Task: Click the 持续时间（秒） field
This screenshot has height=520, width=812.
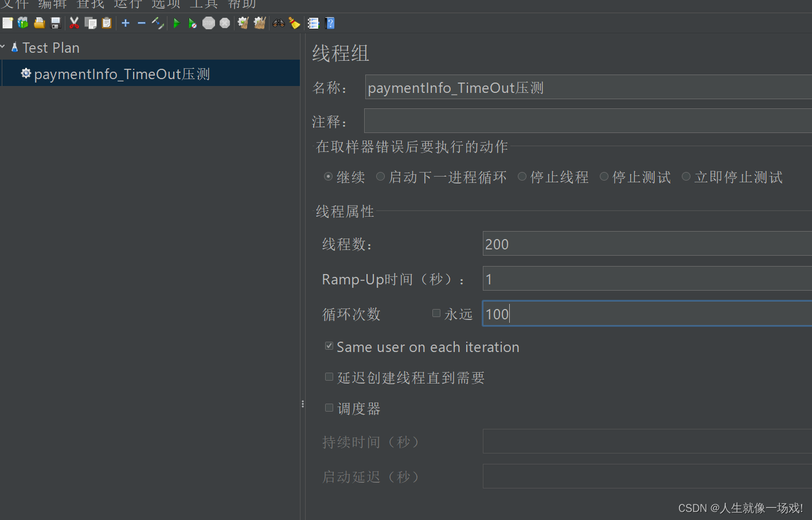Action: [x=647, y=441]
